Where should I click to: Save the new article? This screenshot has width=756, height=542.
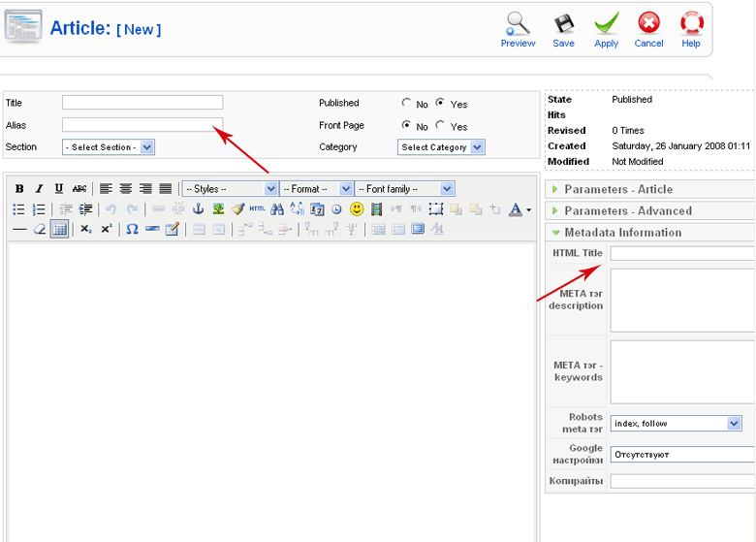564,30
